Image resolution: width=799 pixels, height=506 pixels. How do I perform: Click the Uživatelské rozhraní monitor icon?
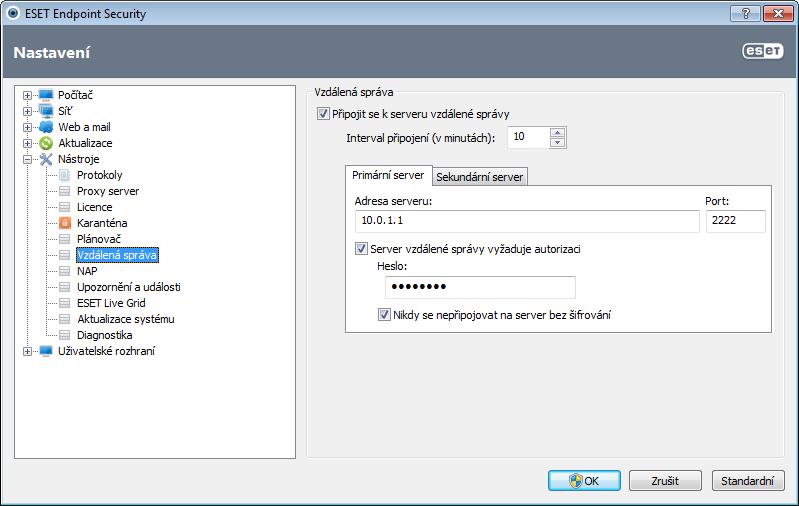[46, 351]
